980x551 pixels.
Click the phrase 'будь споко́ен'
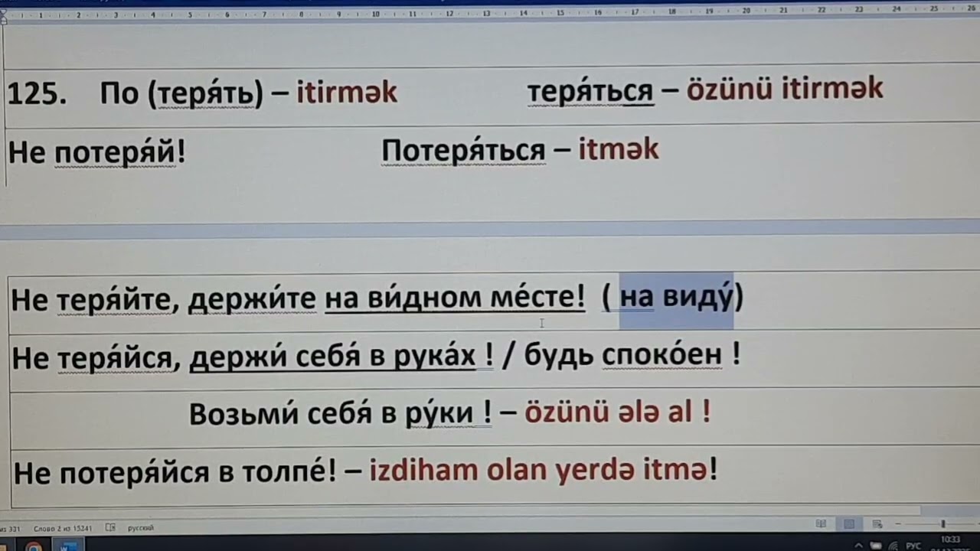(x=624, y=355)
